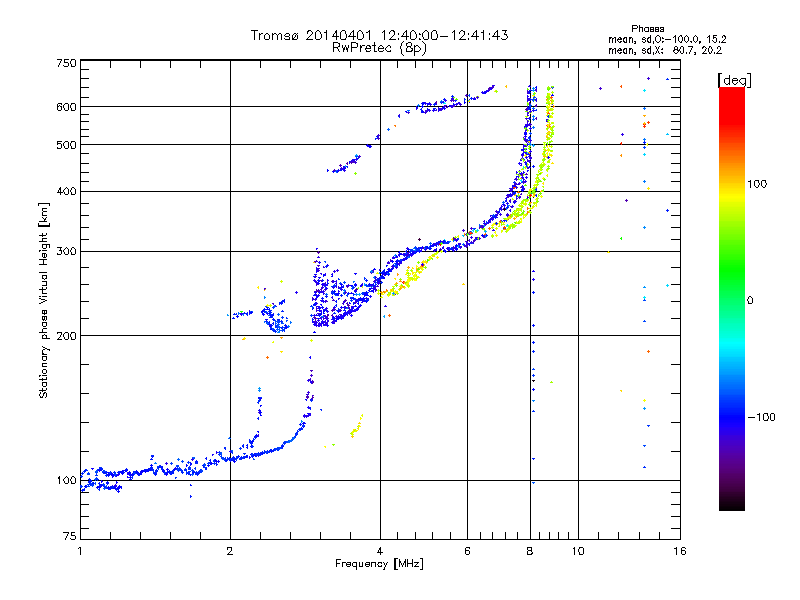
Task: Click the colorbar tick label '100'
Action: (757, 184)
